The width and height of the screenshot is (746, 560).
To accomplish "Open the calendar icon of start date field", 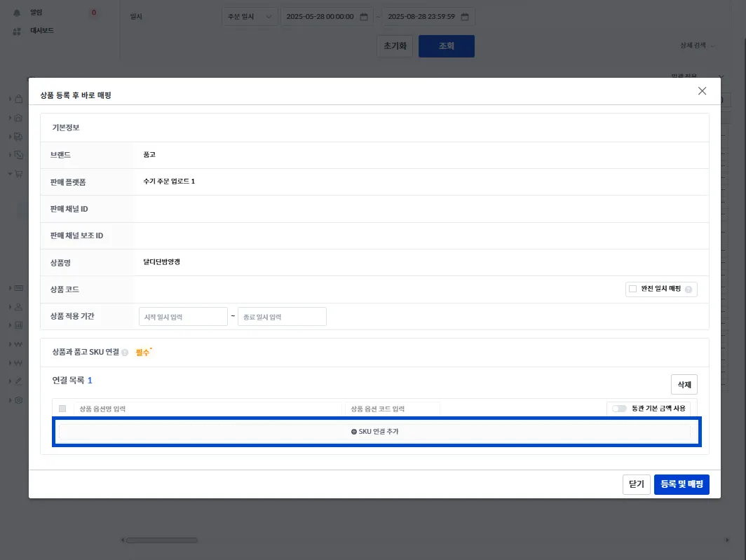I will tap(364, 17).
